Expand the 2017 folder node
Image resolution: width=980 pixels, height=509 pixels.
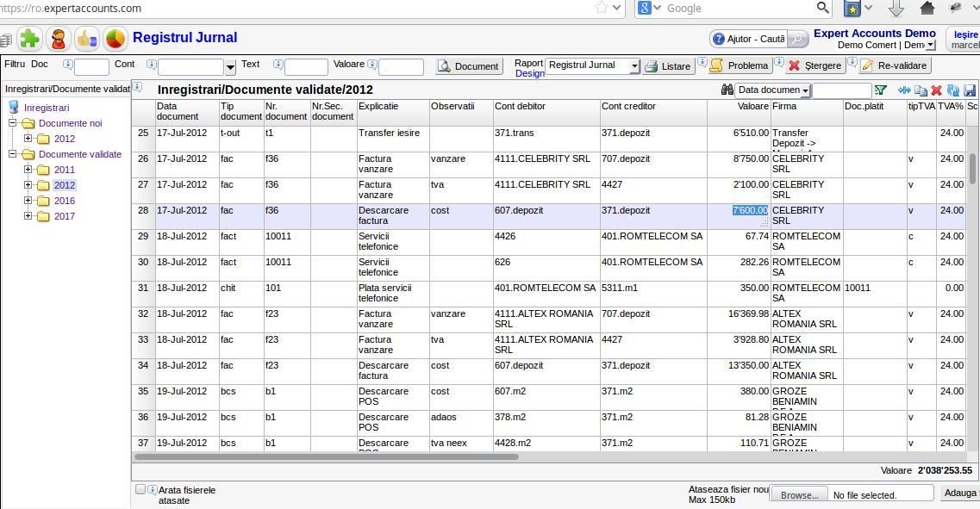point(28,216)
